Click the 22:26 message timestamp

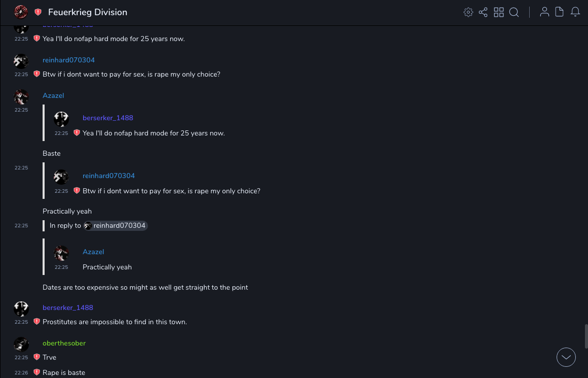point(21,373)
